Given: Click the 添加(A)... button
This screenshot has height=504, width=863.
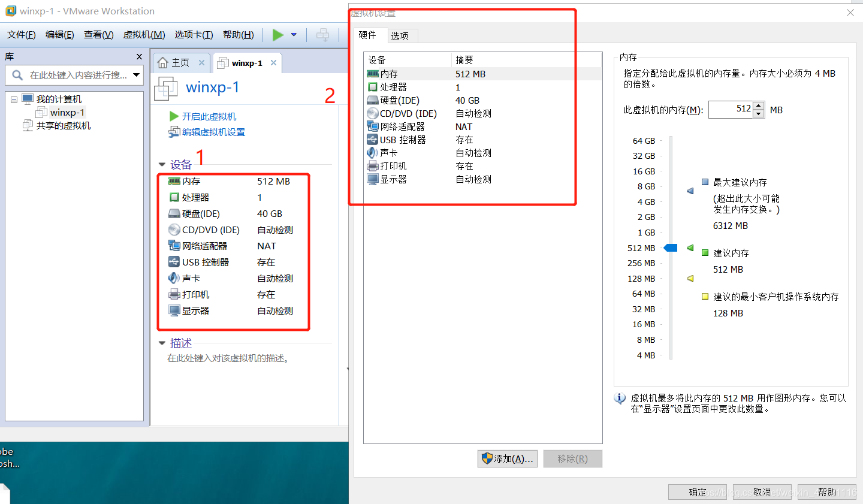Looking at the screenshot, I should (507, 458).
